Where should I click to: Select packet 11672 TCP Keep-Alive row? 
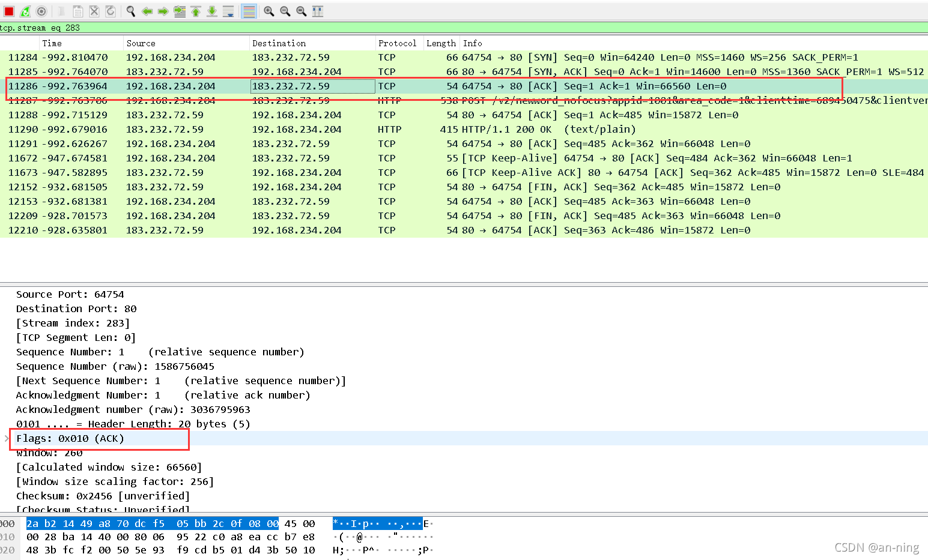click(464, 158)
